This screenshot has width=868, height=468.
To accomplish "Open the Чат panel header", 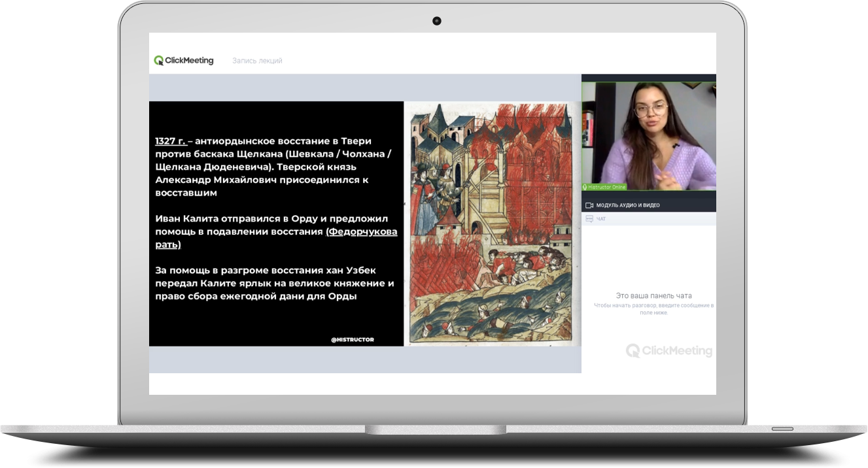I will (x=649, y=219).
